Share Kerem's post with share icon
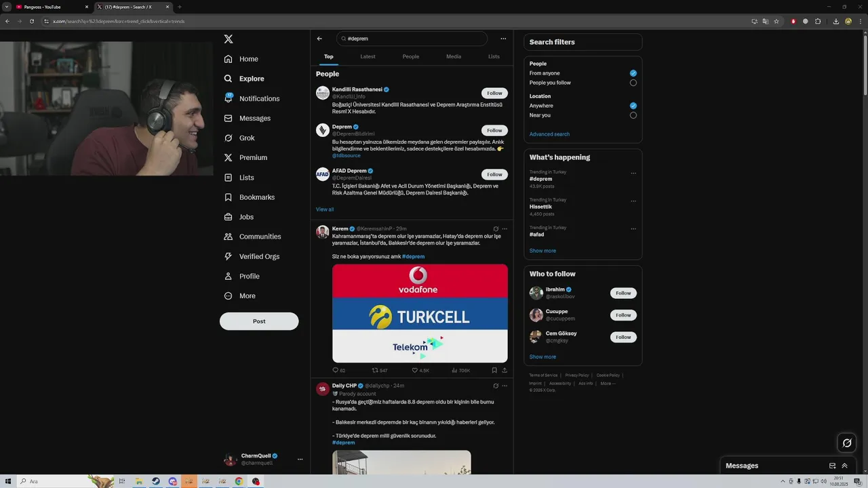 [x=505, y=370]
